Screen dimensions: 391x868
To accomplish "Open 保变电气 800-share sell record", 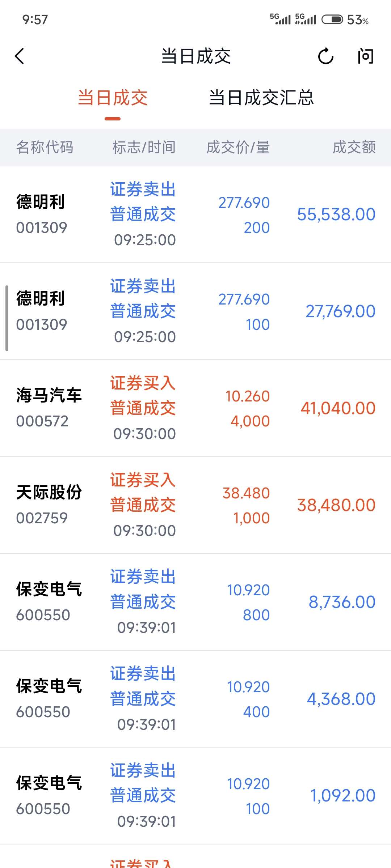I will click(x=195, y=602).
